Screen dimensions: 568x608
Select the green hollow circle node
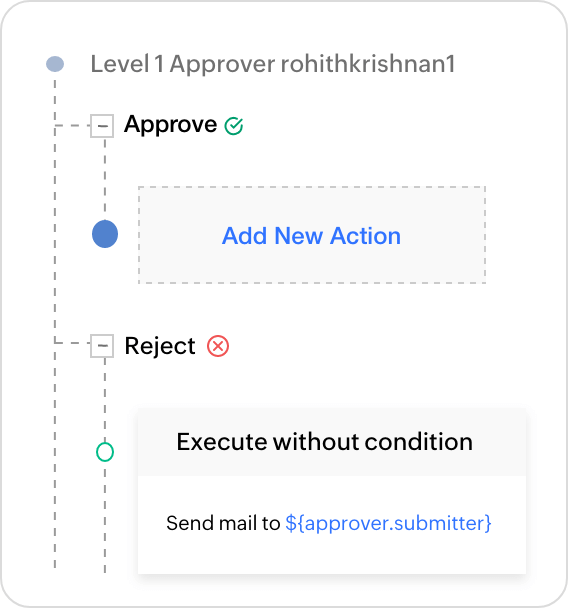coord(105,452)
